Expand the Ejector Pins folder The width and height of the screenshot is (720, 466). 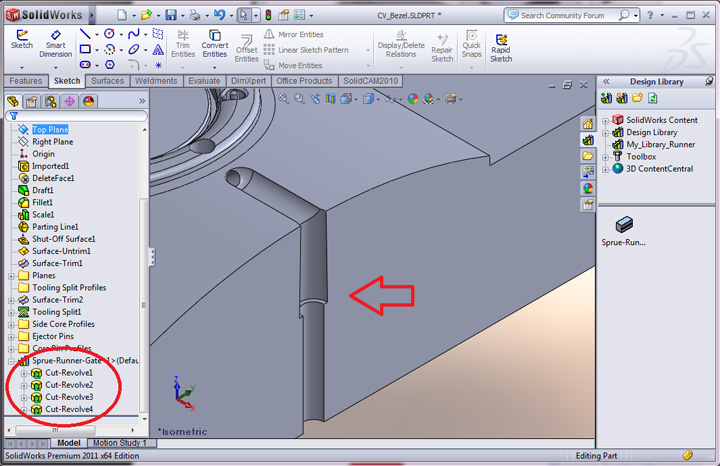(11, 337)
